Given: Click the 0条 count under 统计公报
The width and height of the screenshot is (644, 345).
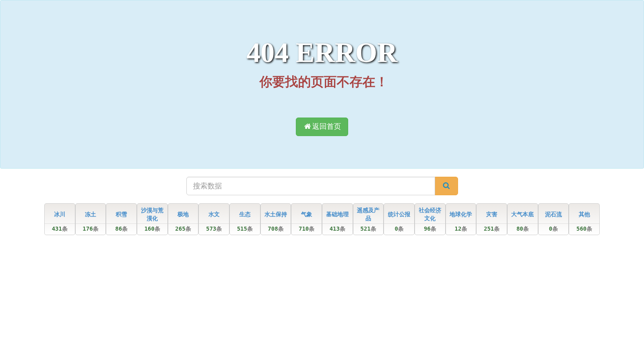Looking at the screenshot, I should click(x=399, y=229).
